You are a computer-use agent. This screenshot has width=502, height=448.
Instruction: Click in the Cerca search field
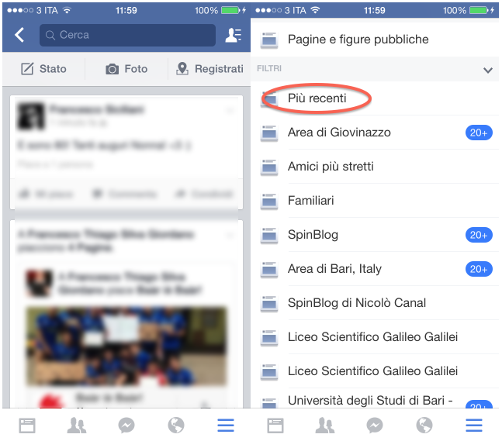128,35
